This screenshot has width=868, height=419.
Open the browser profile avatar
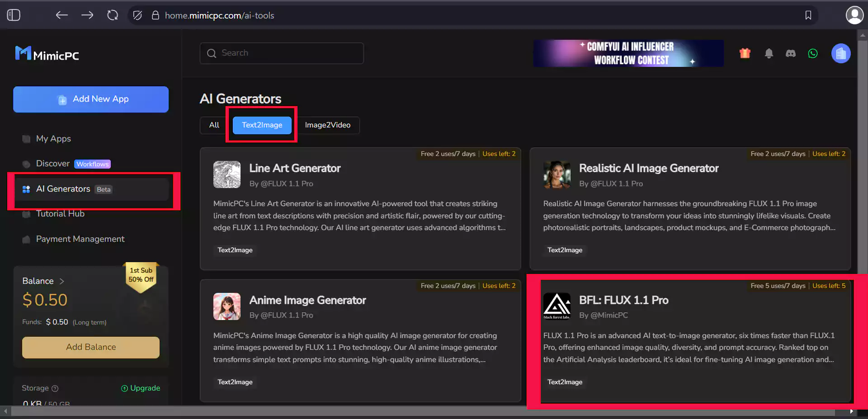tap(854, 15)
